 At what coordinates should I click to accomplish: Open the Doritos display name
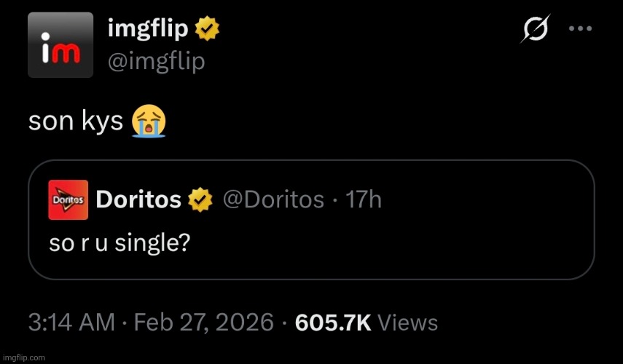[x=138, y=199]
